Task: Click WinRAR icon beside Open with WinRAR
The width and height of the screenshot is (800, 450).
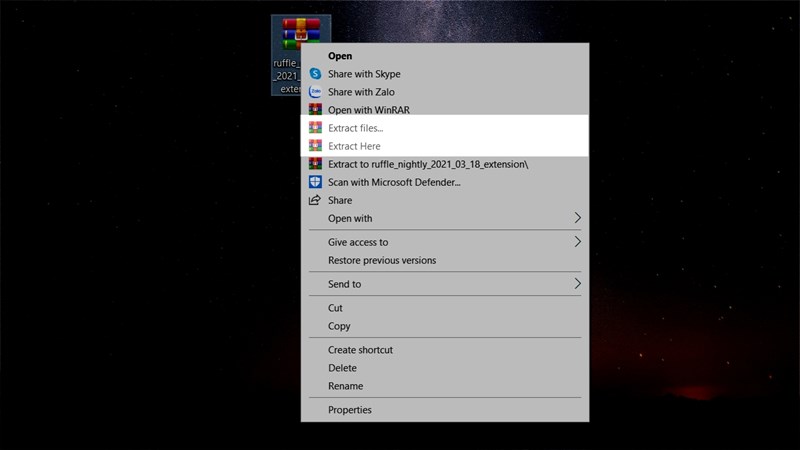Action: [x=315, y=110]
